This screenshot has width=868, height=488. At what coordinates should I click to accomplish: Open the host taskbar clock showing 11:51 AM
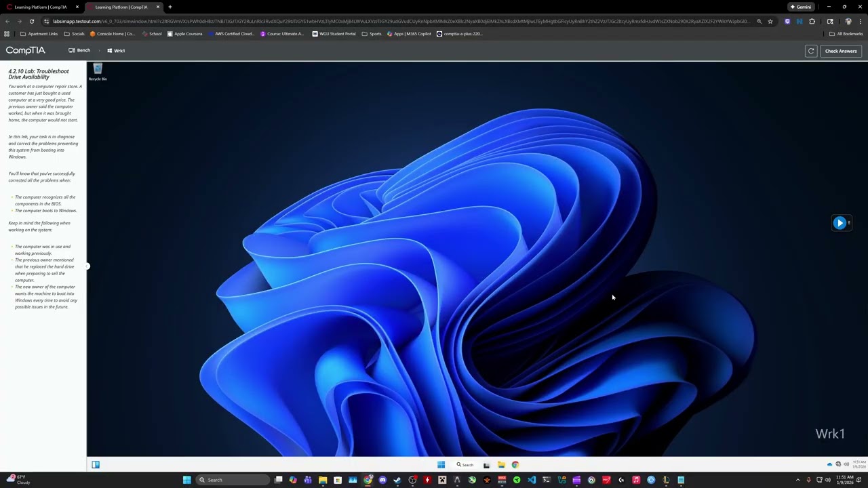tap(844, 480)
